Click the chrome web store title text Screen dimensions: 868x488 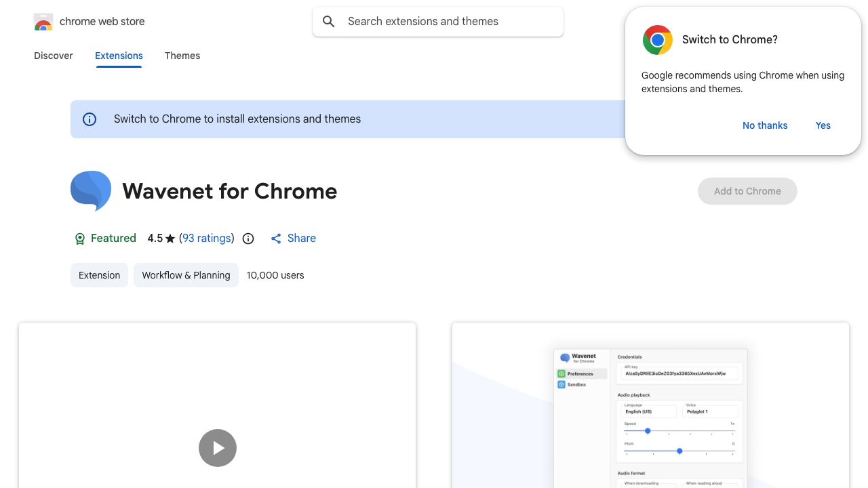(102, 22)
